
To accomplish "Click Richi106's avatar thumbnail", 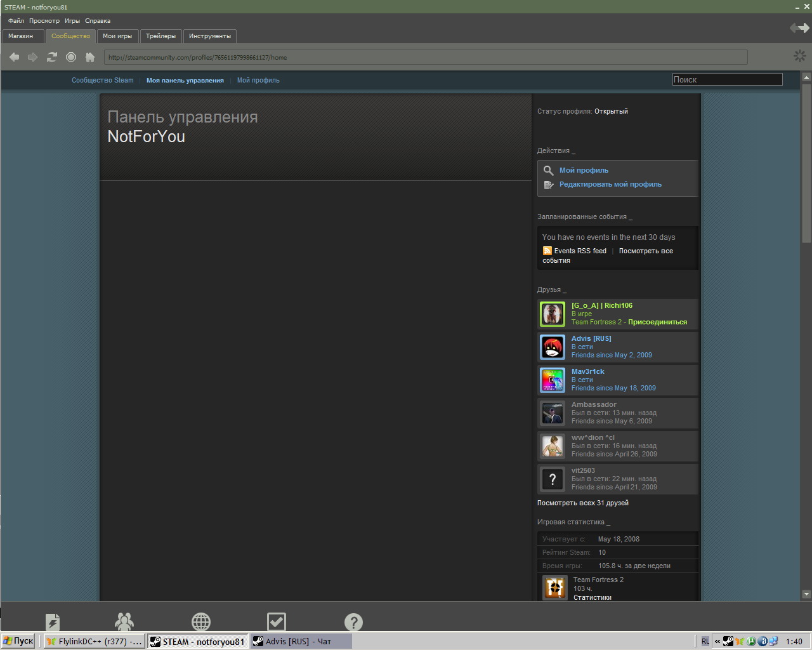I will pyautogui.click(x=553, y=314).
